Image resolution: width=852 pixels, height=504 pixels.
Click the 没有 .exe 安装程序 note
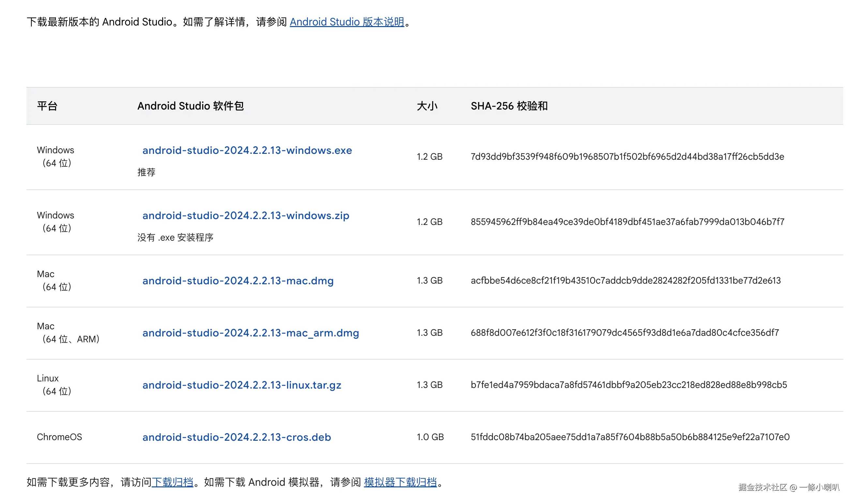[x=175, y=237]
